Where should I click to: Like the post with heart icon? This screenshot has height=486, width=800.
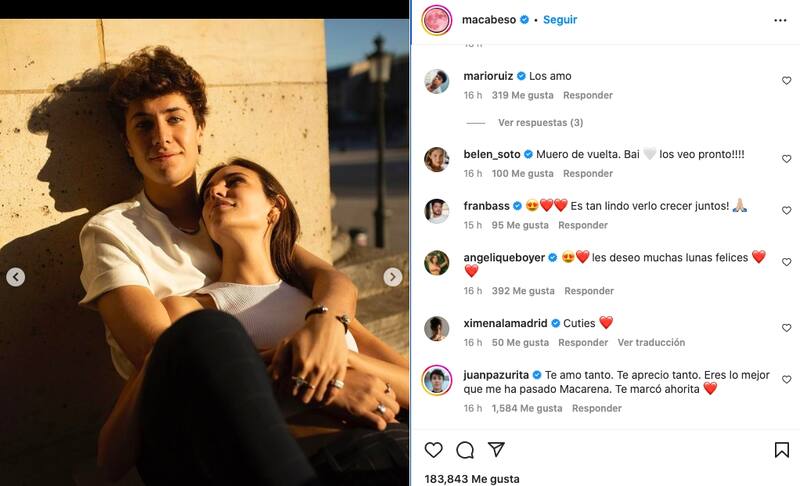click(x=433, y=450)
